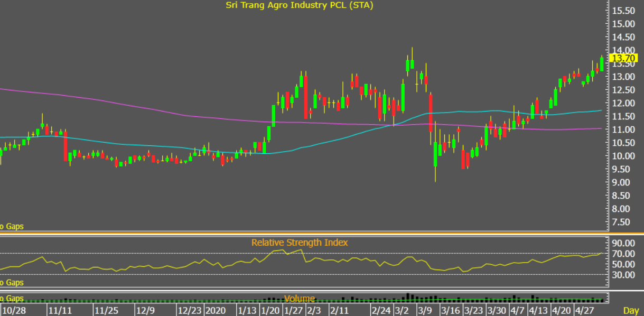Click the 14.50 price axis label
Screen dimensions: 644x316
pos(623,37)
